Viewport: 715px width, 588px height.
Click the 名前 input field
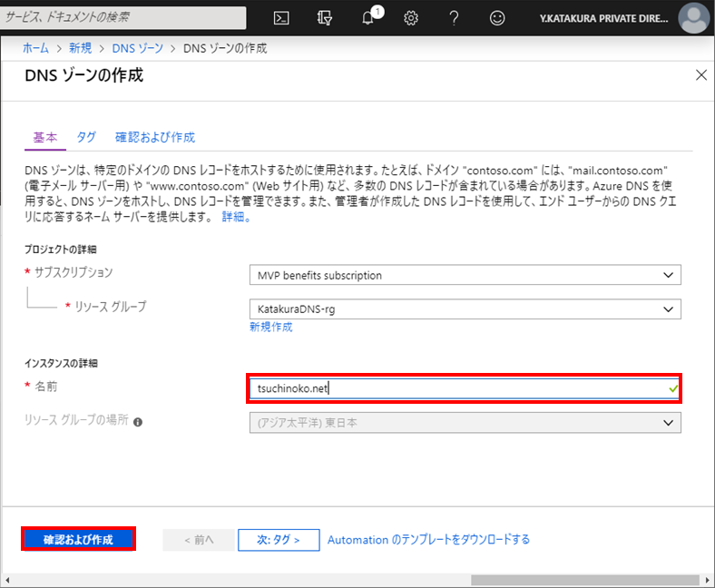coord(465,388)
